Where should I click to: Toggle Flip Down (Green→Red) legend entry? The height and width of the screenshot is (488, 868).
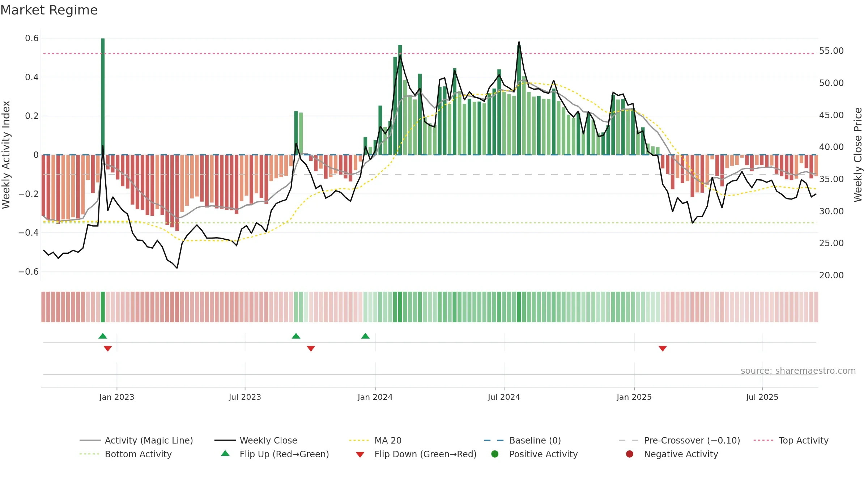pos(416,454)
